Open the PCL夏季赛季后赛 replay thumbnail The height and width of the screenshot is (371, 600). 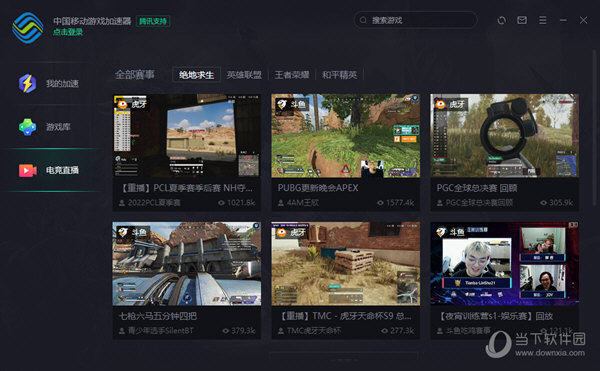tap(187, 135)
